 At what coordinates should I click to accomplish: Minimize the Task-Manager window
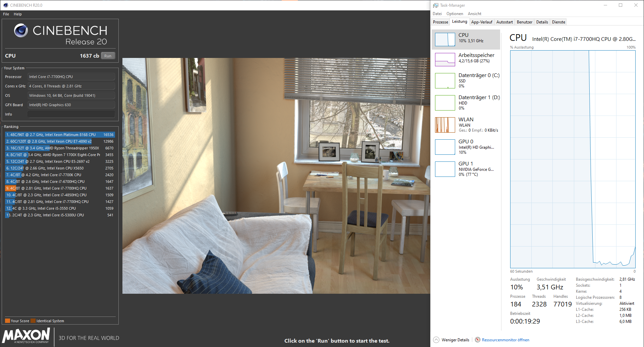(x=605, y=5)
